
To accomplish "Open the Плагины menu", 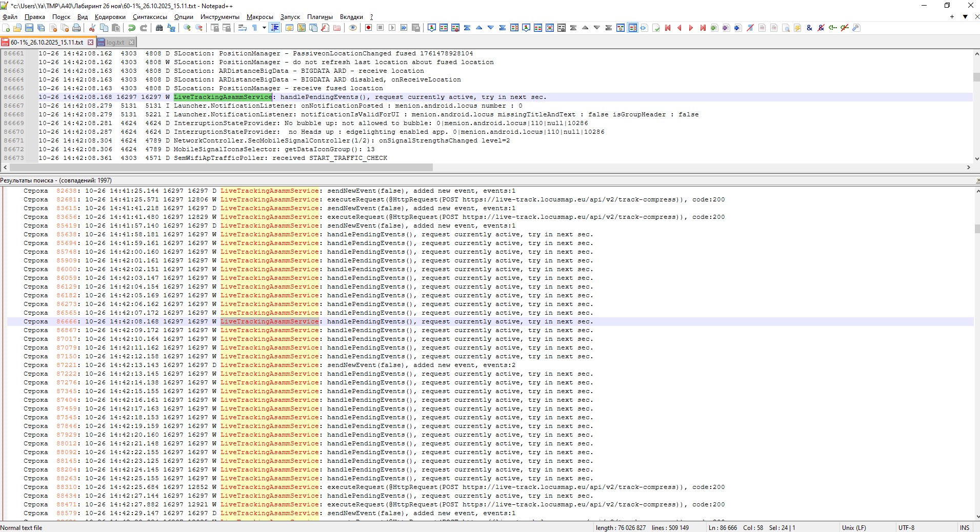I will (319, 17).
